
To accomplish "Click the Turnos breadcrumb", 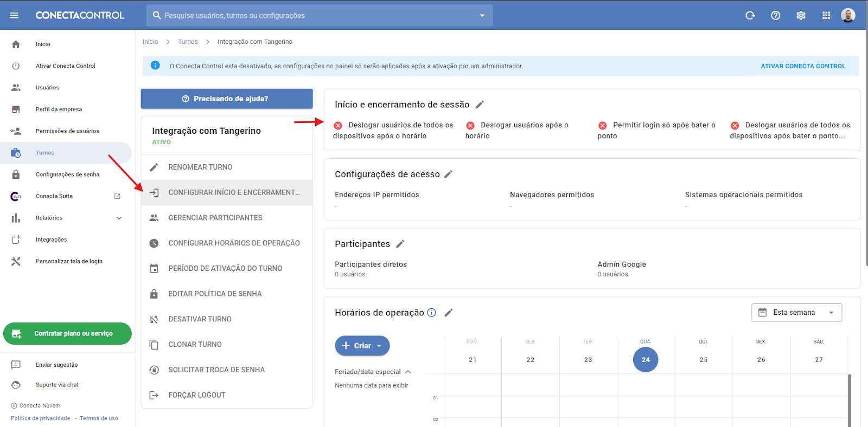I will 188,42.
